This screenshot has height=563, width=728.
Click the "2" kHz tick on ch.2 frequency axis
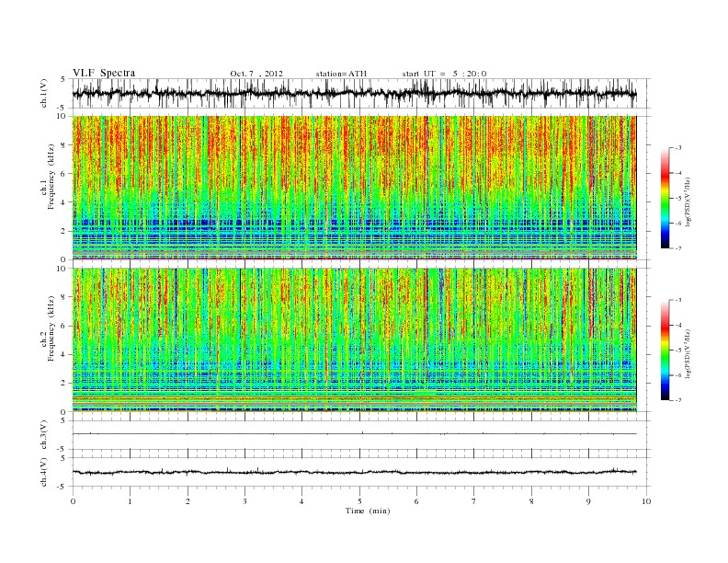coord(63,384)
